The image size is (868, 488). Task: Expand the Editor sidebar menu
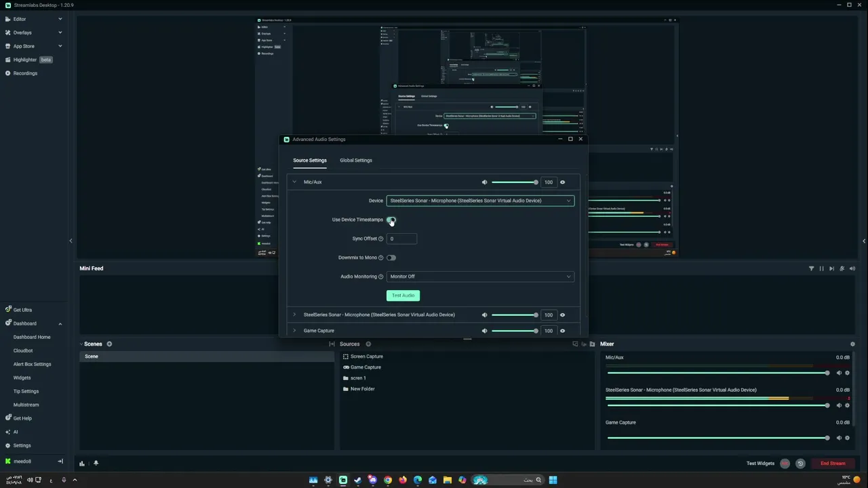[x=60, y=19]
